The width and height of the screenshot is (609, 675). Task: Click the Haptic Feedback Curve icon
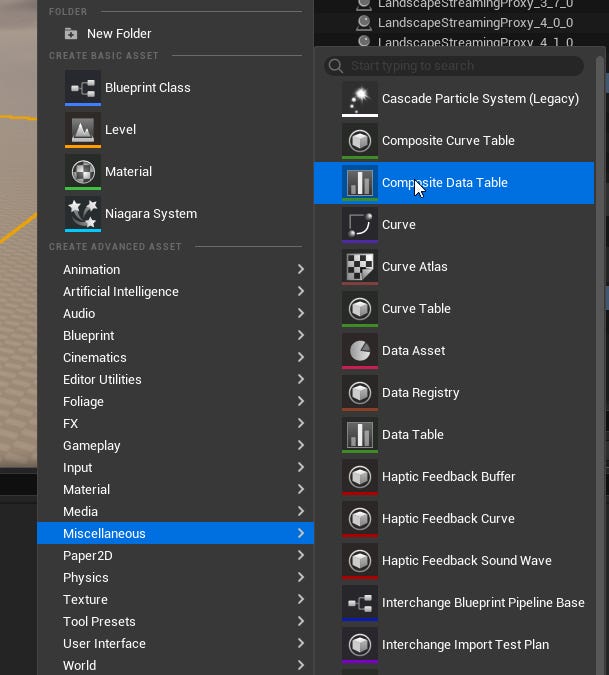pyautogui.click(x=360, y=519)
